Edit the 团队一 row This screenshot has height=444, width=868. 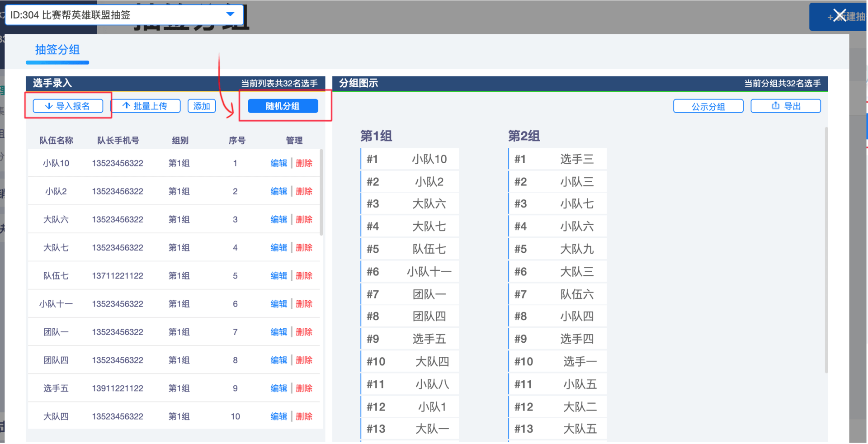coord(279,332)
